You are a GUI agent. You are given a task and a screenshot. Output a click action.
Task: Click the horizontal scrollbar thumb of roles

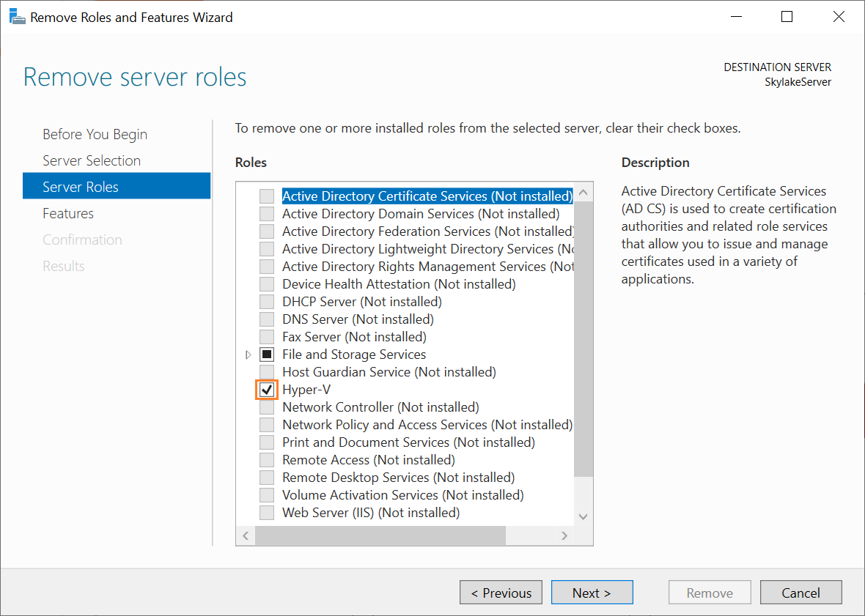[x=380, y=535]
